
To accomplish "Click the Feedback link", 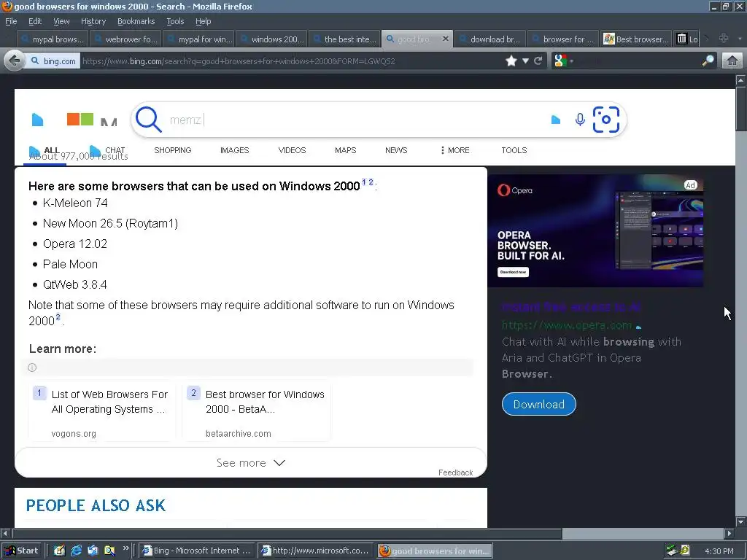I will pos(455,472).
